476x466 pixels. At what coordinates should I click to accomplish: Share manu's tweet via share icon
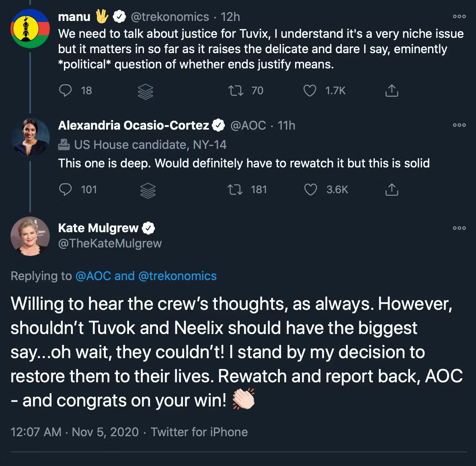[x=392, y=91]
